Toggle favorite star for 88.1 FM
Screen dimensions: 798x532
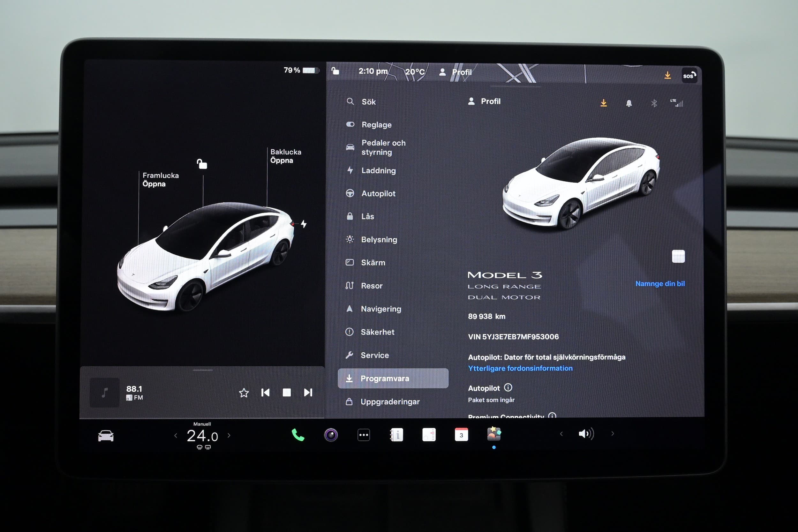click(244, 393)
